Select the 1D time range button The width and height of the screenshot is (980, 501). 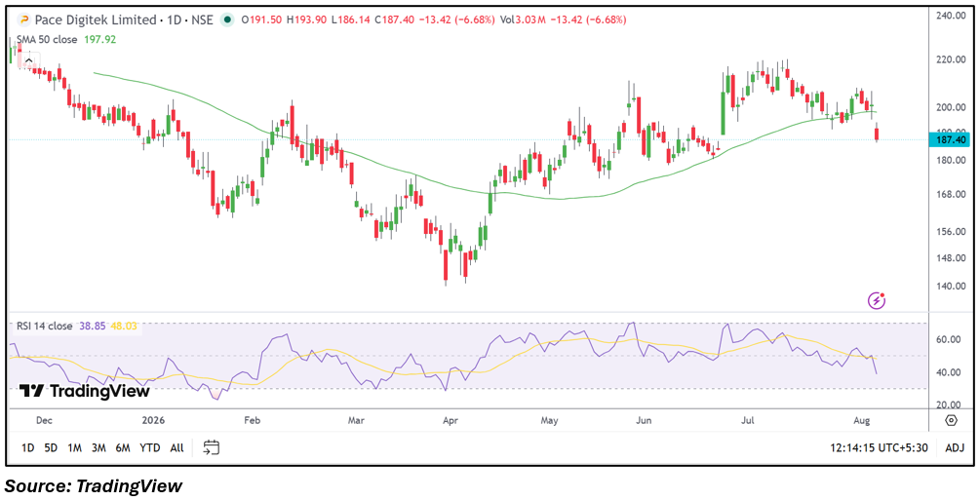28,448
